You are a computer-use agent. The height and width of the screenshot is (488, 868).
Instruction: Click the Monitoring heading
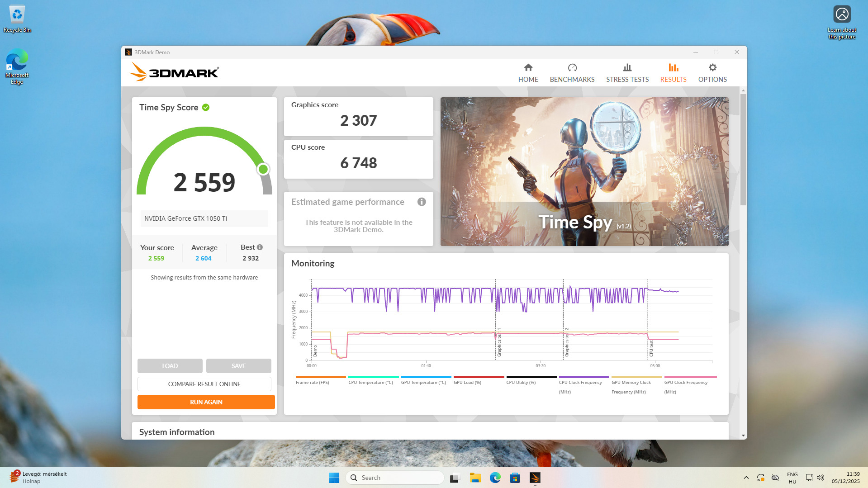tap(313, 263)
